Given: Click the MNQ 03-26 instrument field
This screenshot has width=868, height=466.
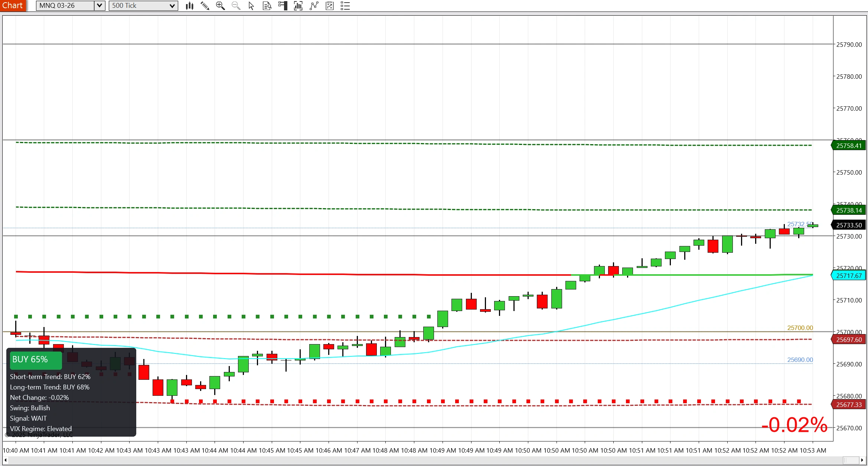Looking at the screenshot, I should [65, 6].
